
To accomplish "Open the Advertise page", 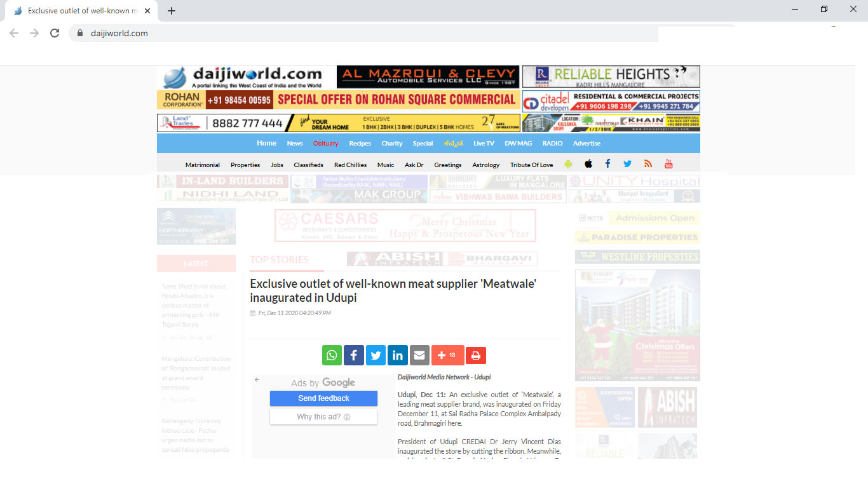I will point(587,144).
